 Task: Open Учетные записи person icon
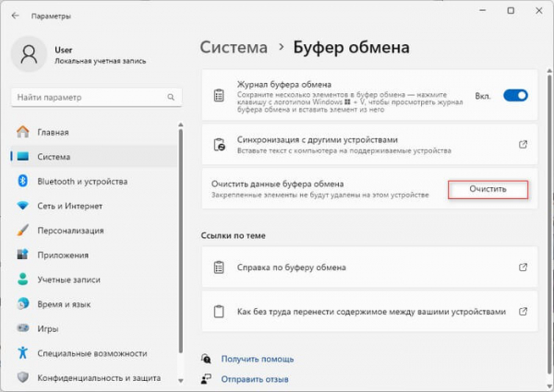click(23, 279)
